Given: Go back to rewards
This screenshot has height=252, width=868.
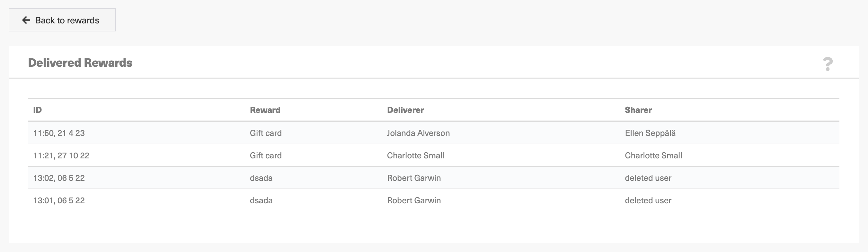Looking at the screenshot, I should pos(62,20).
